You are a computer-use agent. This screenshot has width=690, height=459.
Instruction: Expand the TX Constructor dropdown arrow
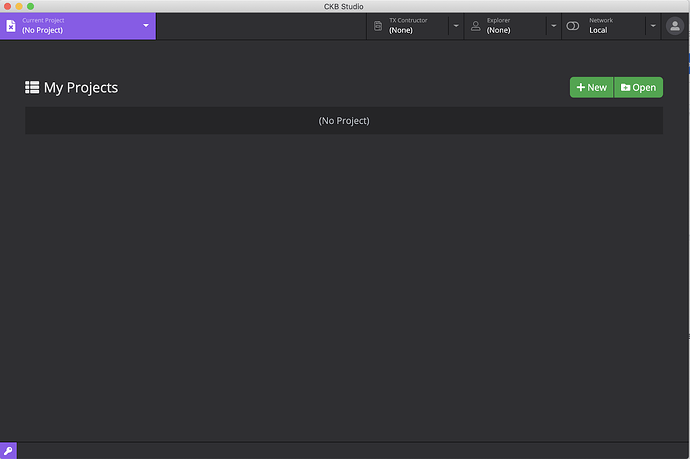pyautogui.click(x=456, y=26)
